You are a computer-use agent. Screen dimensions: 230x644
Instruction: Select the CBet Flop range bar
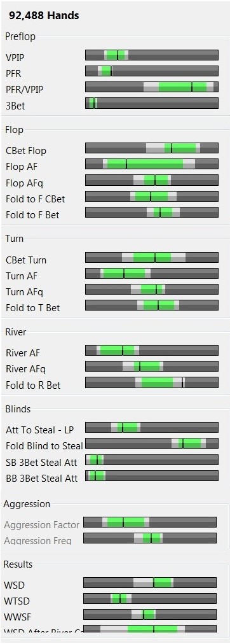[152, 148]
